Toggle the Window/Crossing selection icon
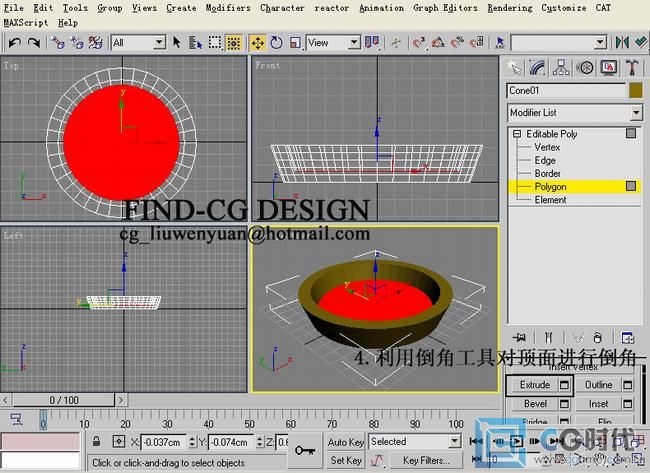 click(234, 42)
